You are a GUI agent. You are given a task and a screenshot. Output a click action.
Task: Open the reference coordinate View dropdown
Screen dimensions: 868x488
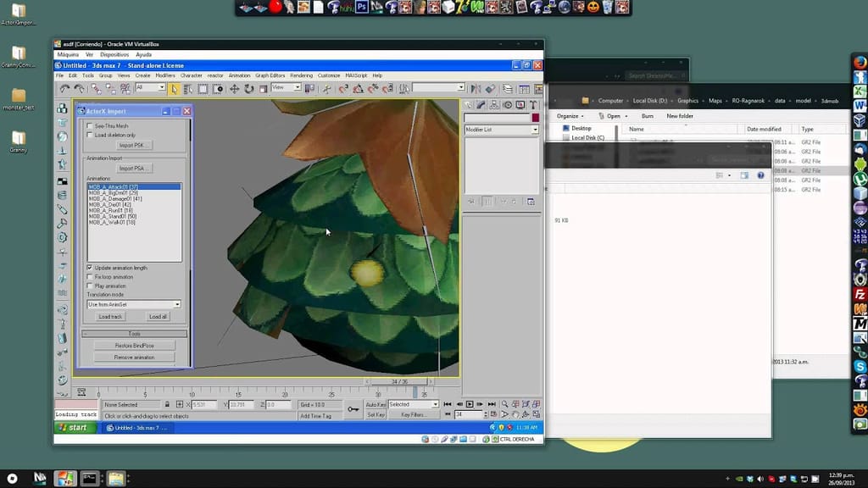286,87
